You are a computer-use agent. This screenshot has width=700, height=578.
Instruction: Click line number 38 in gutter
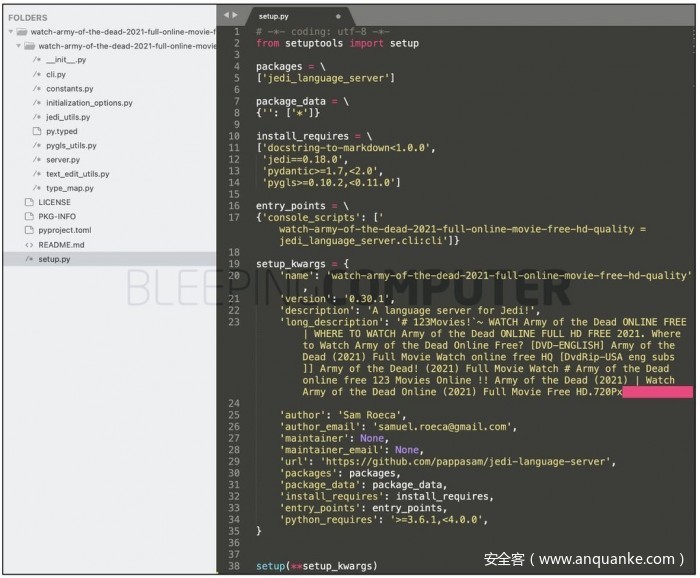click(234, 566)
